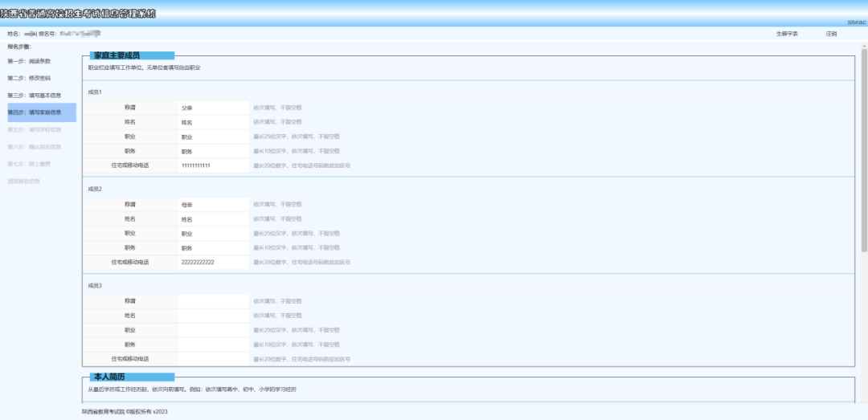
Task: Open 第七步：网上缴费 step
Action: click(x=29, y=164)
